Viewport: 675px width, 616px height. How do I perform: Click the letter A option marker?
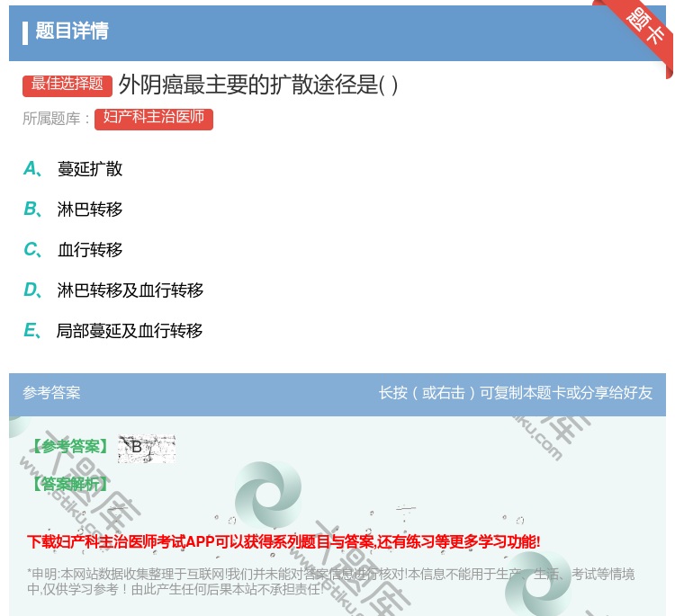[32, 169]
